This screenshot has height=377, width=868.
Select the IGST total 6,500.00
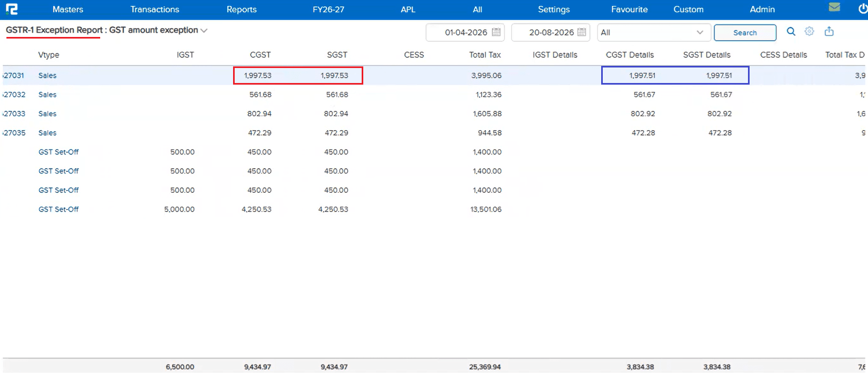[180, 367]
